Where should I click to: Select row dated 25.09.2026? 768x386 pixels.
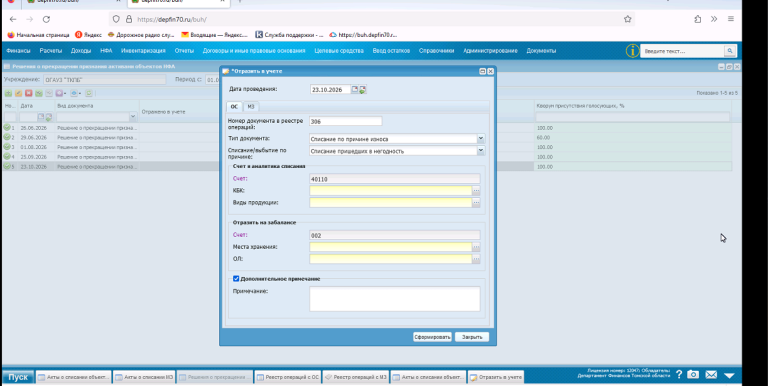pos(367,157)
